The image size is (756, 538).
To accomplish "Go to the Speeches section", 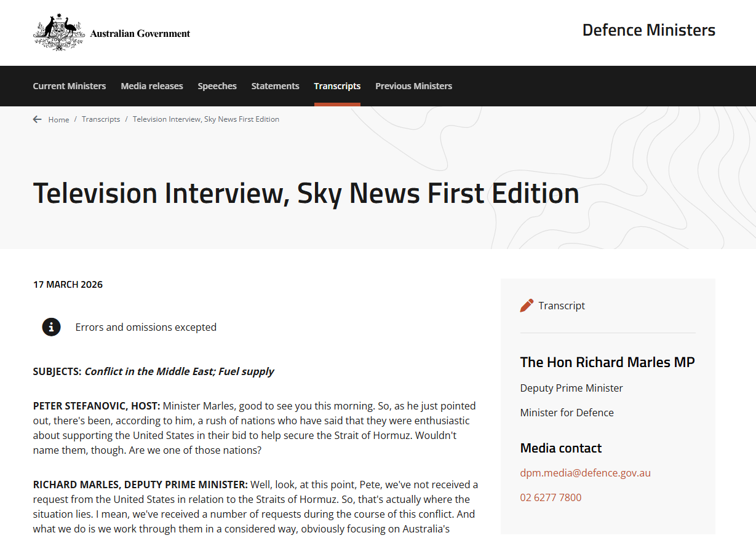I will (217, 86).
